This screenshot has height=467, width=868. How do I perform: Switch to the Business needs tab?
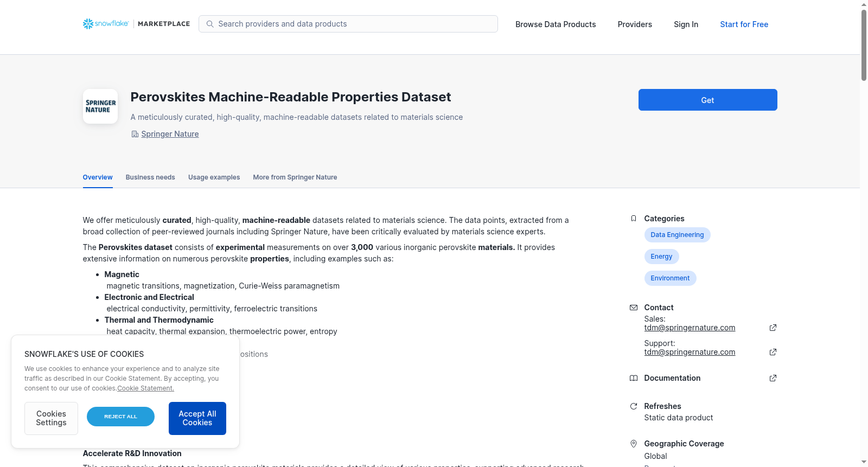point(150,177)
